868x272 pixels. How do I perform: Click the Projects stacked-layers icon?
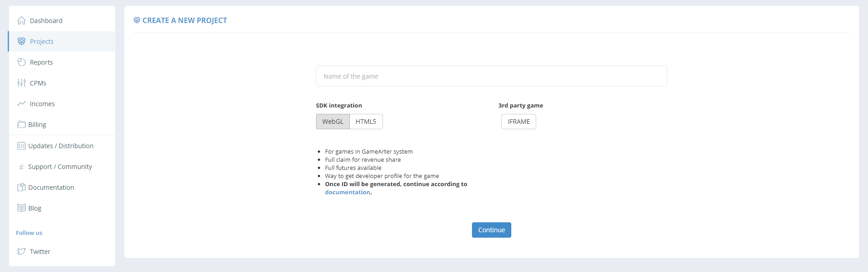21,42
